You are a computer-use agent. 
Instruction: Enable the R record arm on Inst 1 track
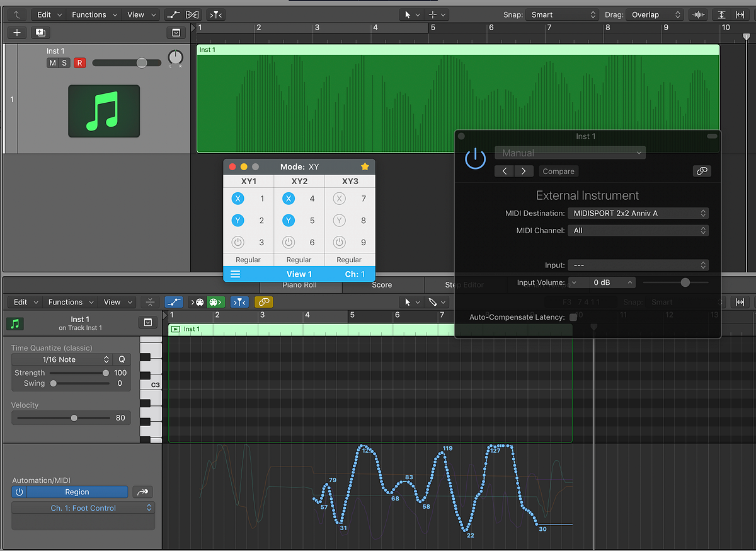[x=78, y=62]
